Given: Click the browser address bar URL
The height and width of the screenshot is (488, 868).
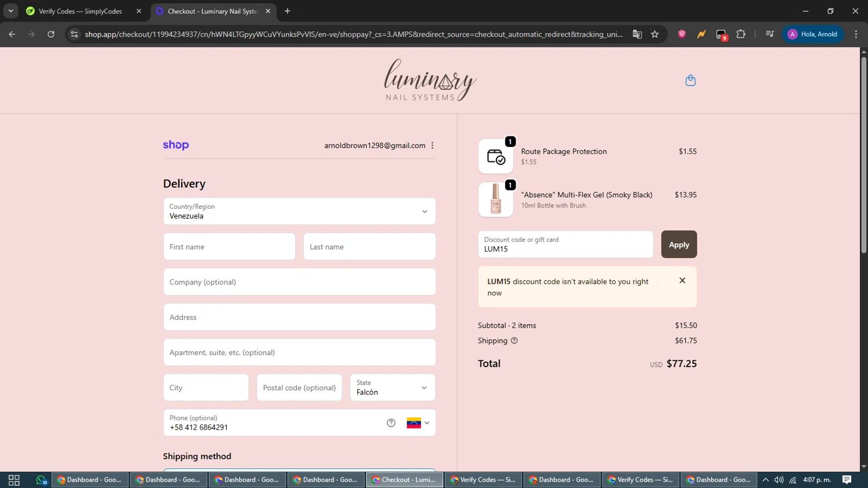Looking at the screenshot, I should (x=354, y=34).
